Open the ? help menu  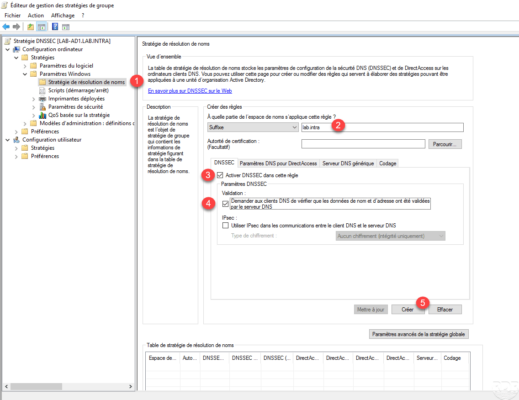(83, 15)
